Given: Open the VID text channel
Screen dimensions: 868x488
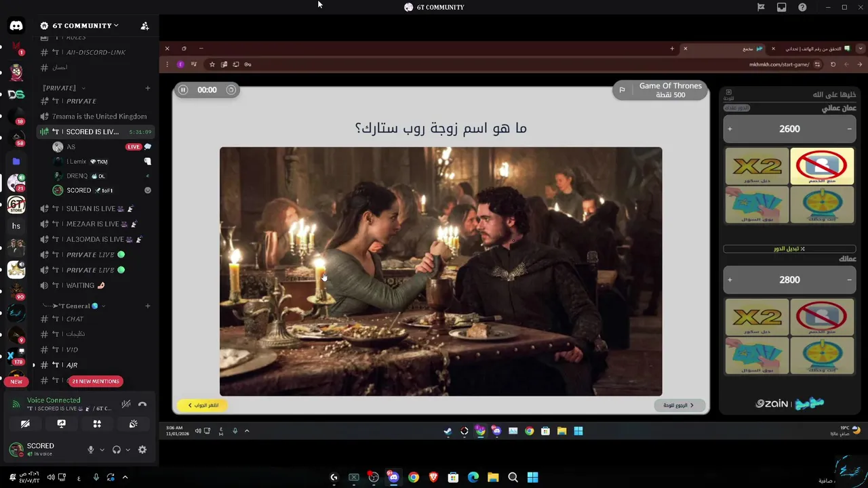Looking at the screenshot, I should click(x=95, y=350).
